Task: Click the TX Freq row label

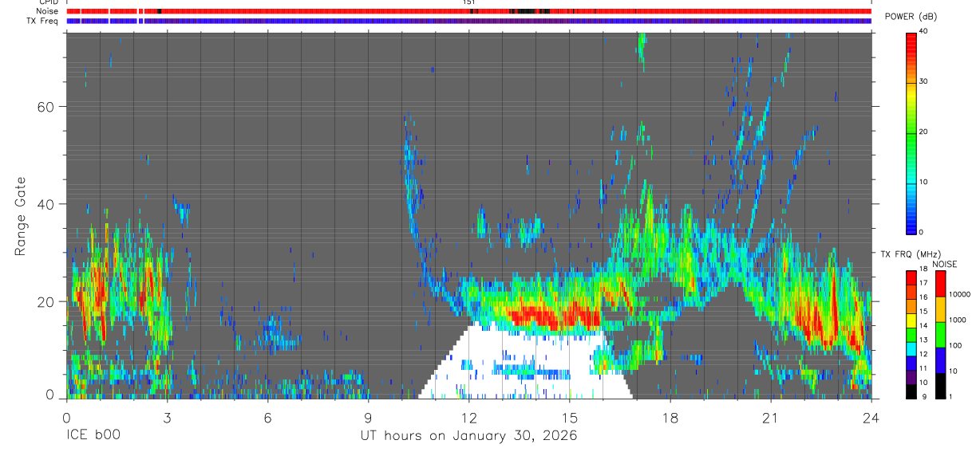Action: pos(43,21)
